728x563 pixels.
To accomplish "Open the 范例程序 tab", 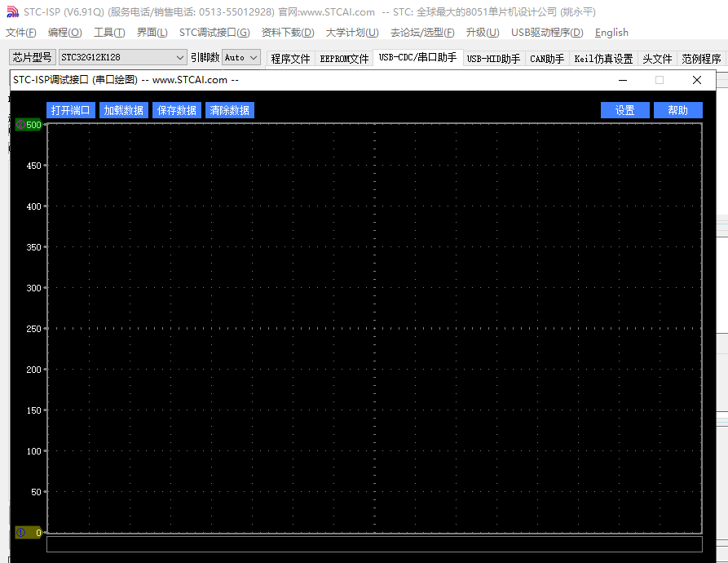I will click(x=701, y=59).
